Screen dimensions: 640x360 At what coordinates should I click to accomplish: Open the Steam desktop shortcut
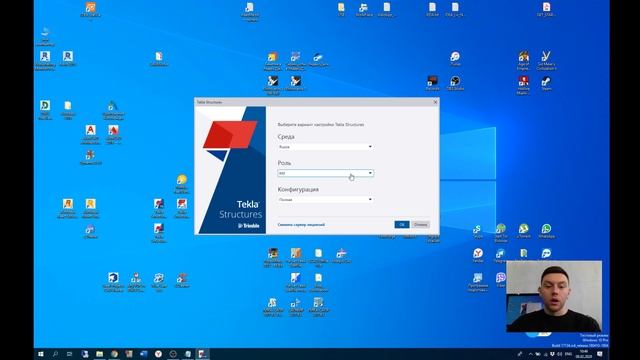coord(546,84)
